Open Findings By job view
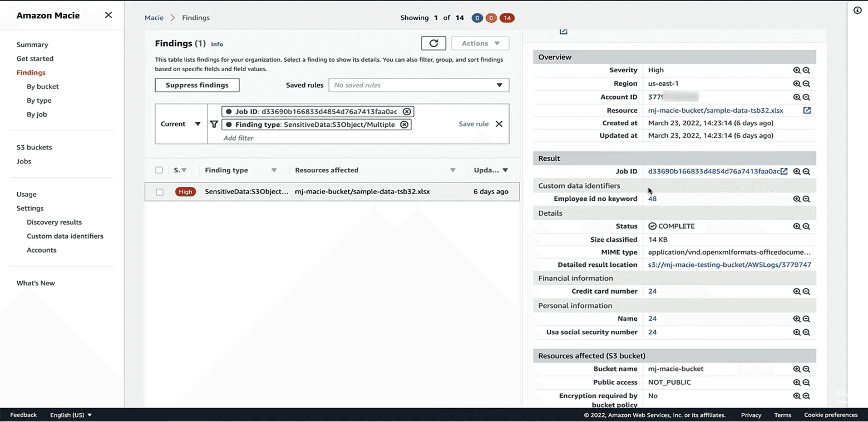Viewport: 868px width, 422px height. pyautogui.click(x=37, y=115)
